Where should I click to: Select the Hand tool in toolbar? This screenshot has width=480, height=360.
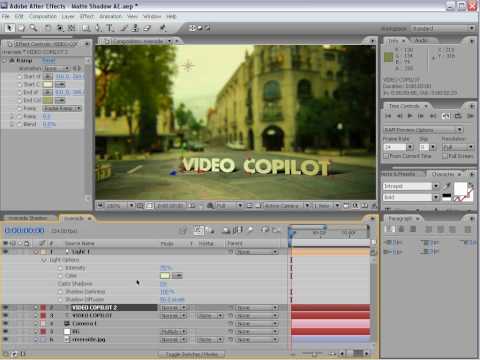[22, 28]
